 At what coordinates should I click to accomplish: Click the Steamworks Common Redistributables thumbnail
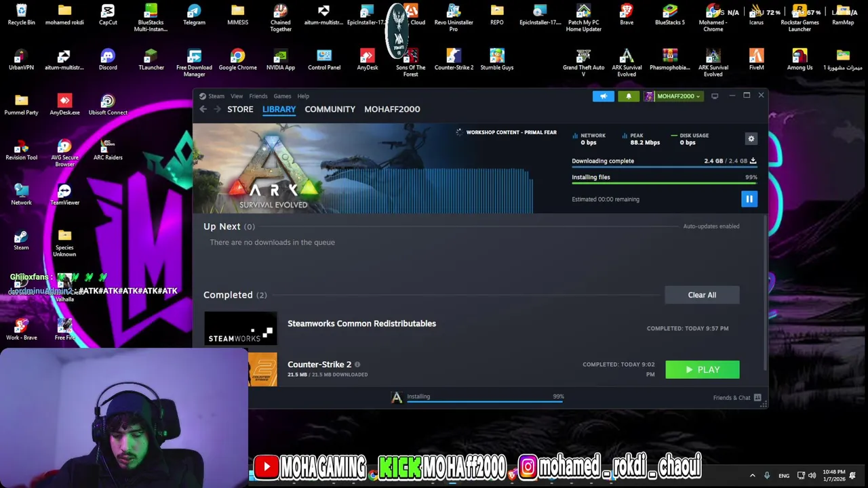(240, 328)
